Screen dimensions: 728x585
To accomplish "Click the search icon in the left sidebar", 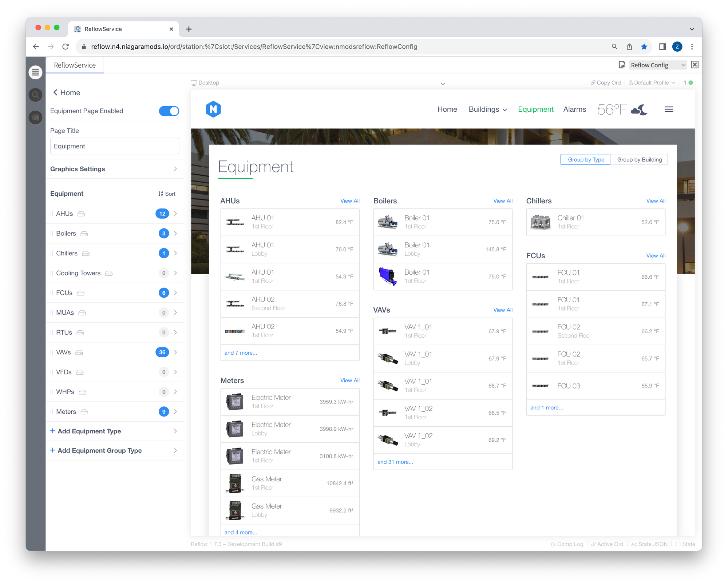I will coord(35,95).
